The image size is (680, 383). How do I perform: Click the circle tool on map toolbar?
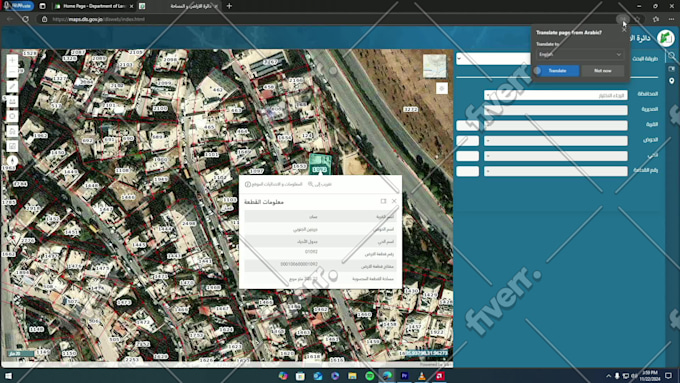[12, 116]
